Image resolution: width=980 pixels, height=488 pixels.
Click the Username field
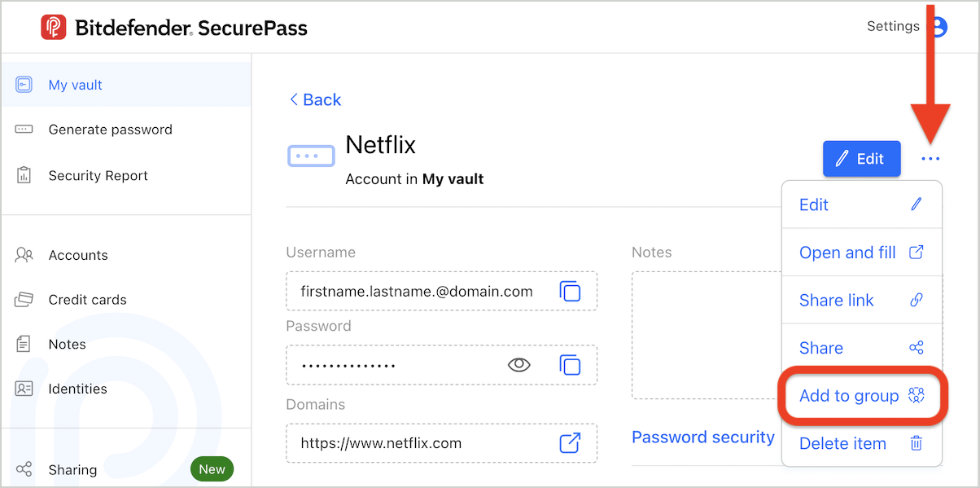coord(441,291)
